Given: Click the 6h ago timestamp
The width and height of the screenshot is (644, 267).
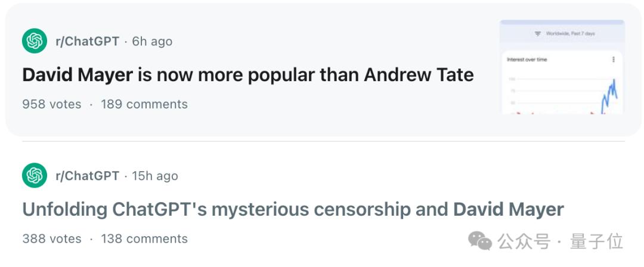Looking at the screenshot, I should [152, 41].
